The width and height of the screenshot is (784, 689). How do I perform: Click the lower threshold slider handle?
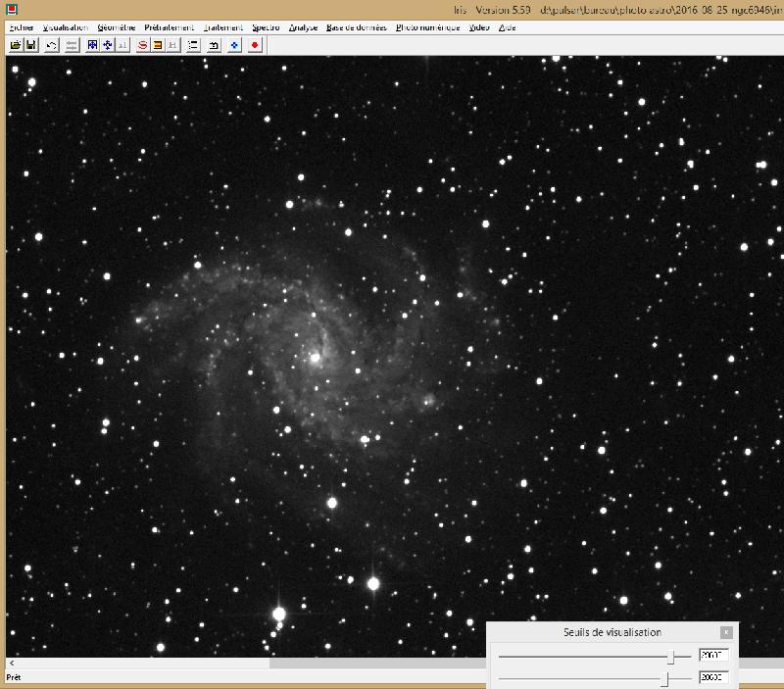pos(664,678)
